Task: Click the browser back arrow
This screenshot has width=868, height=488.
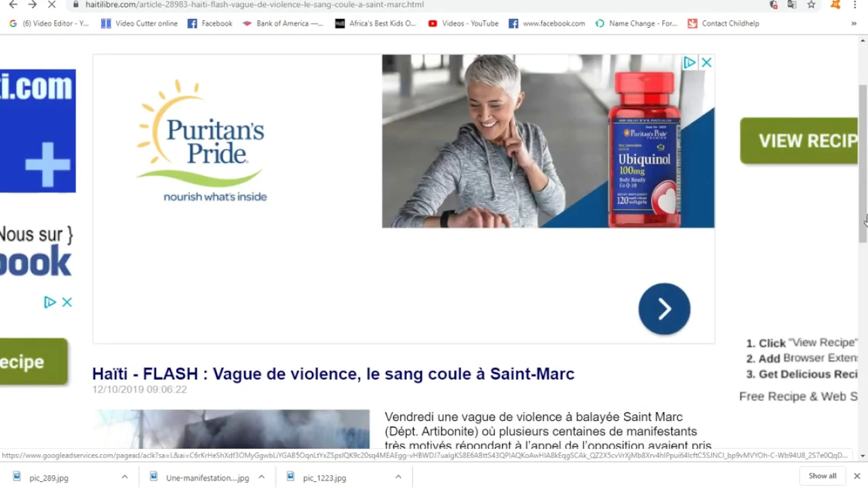Action: 13,5
